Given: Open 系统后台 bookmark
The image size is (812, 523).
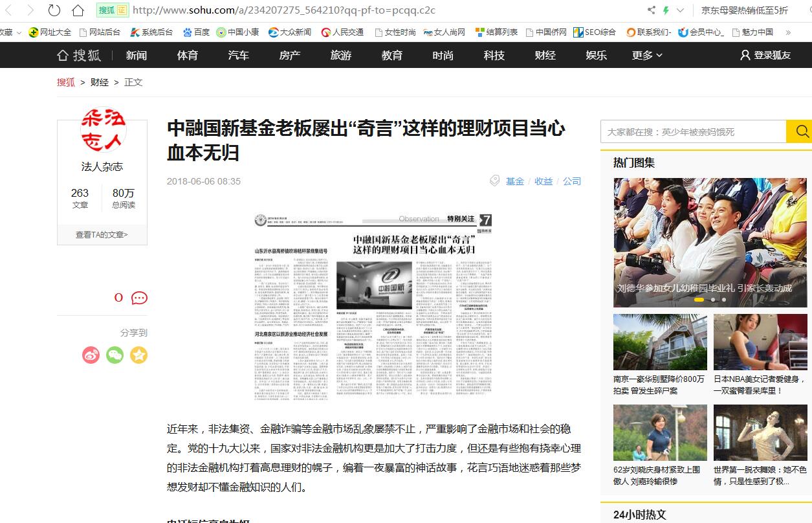Looking at the screenshot, I should click(x=151, y=32).
